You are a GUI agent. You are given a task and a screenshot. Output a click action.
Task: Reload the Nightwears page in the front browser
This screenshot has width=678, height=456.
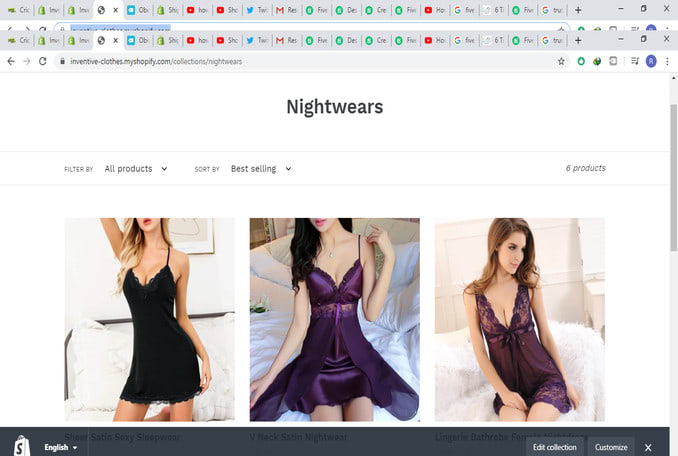click(42, 61)
